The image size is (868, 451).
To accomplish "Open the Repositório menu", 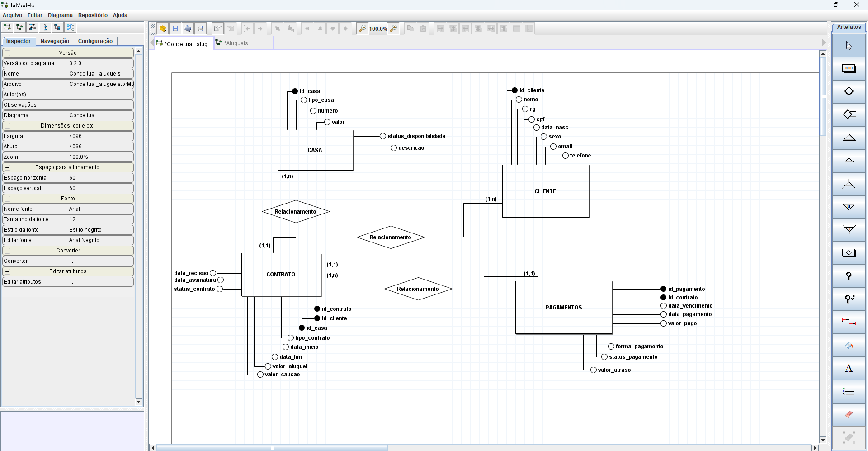I will coord(93,15).
